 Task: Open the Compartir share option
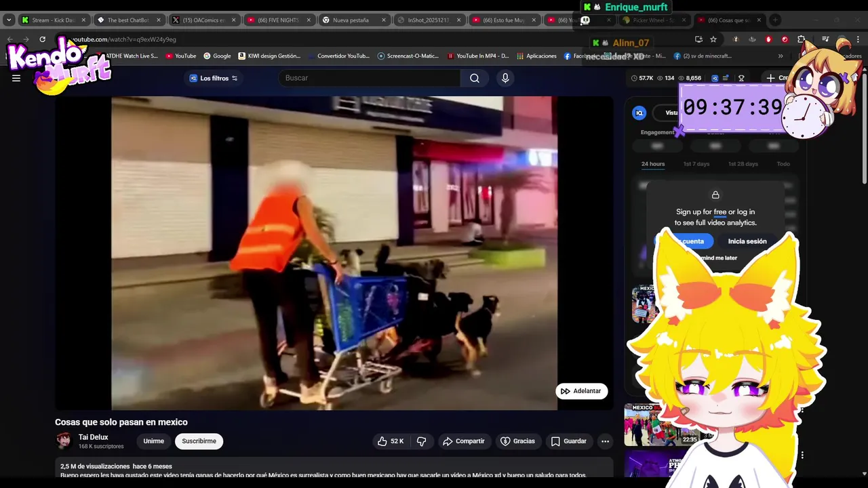click(x=464, y=441)
